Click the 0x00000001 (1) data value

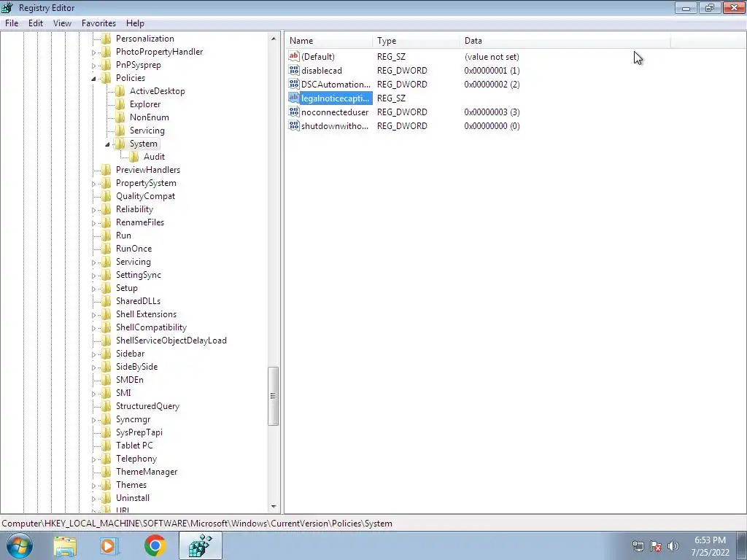492,71
